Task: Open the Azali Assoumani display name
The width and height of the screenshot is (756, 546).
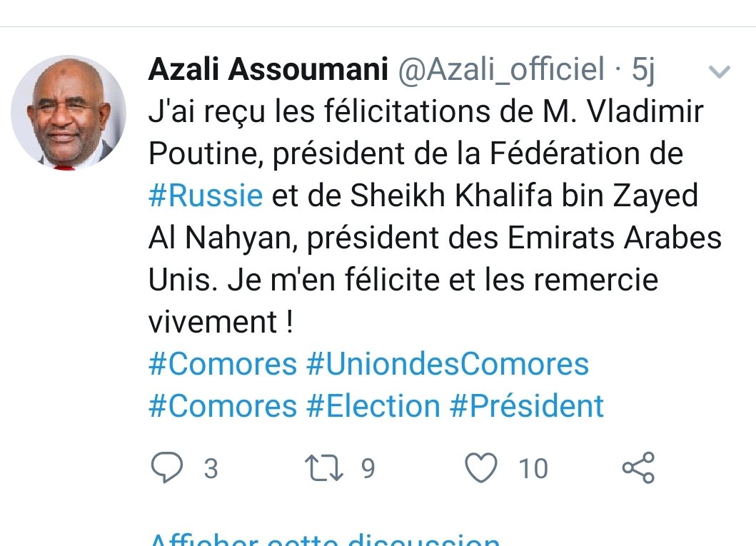Action: [x=268, y=69]
